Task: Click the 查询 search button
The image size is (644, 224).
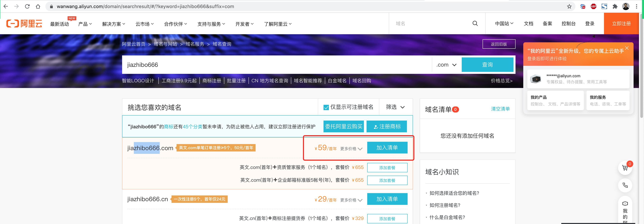Action: coord(487,65)
